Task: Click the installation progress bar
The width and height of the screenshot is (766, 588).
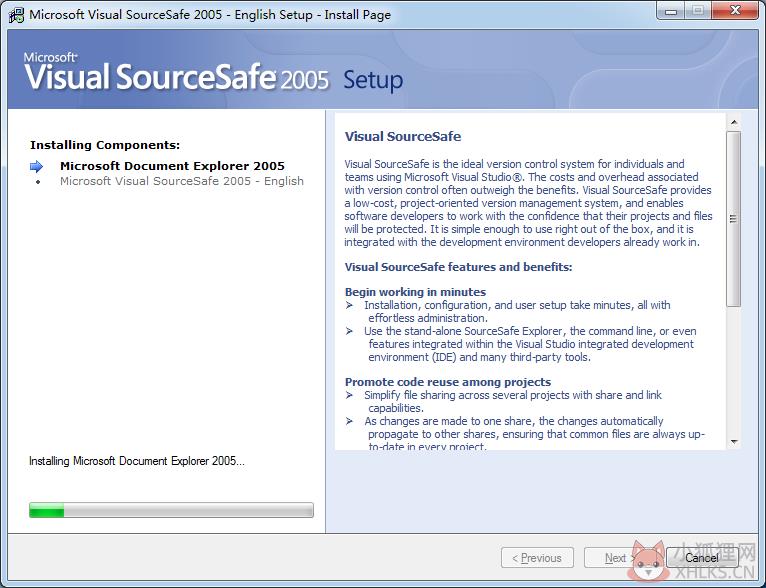Action: [x=171, y=510]
